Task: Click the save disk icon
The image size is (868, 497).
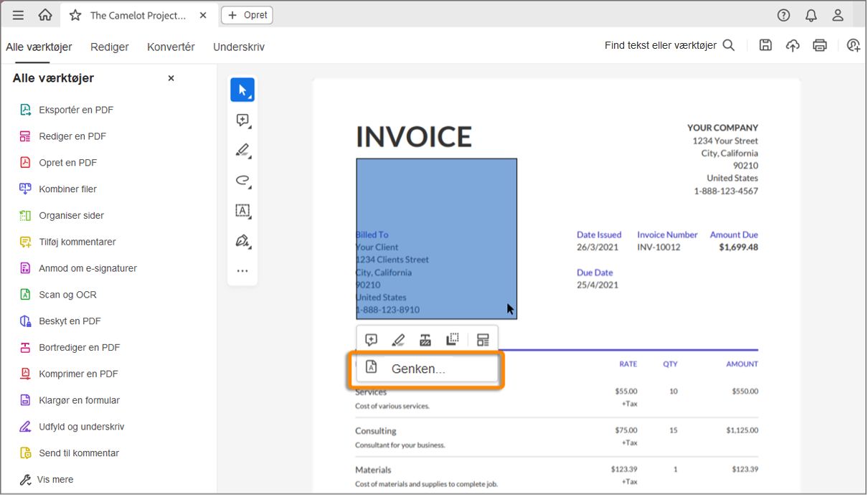Action: click(x=765, y=45)
